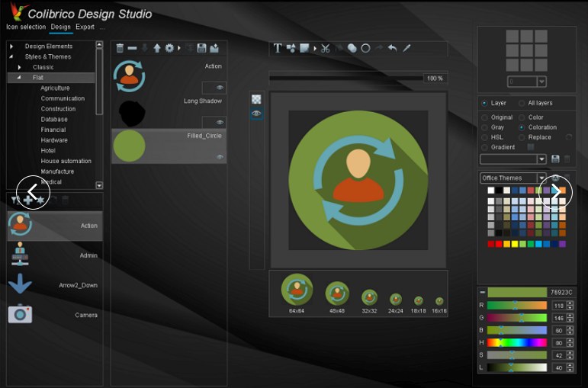Open the Office Themes palette dropdown

tap(541, 178)
